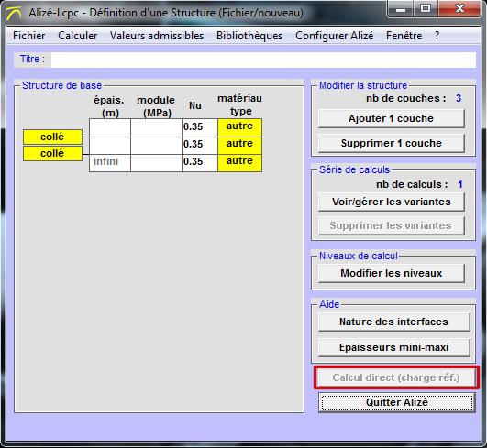Toggle the second collé interface button
Screen dimensions: 487x448
pyautogui.click(x=52, y=153)
